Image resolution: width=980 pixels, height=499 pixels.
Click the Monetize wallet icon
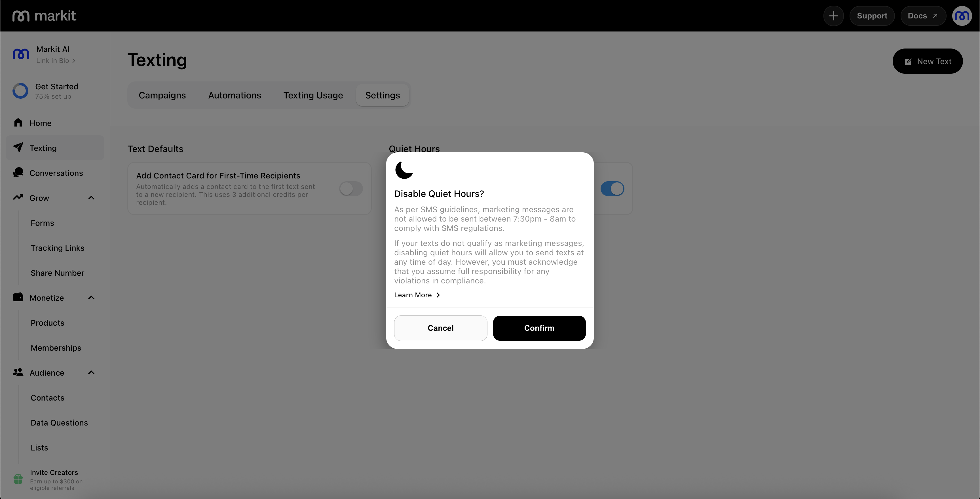click(x=18, y=297)
